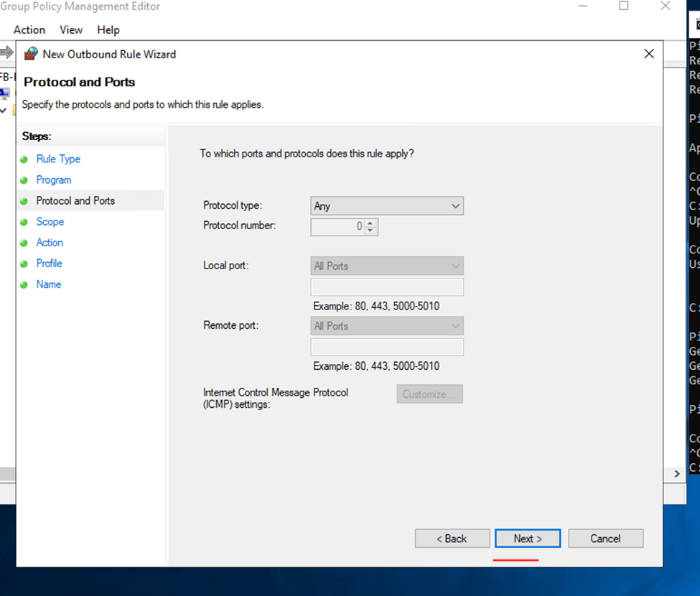The image size is (700, 596).
Task: Click the green bullet beside Rule Type
Action: (x=24, y=159)
